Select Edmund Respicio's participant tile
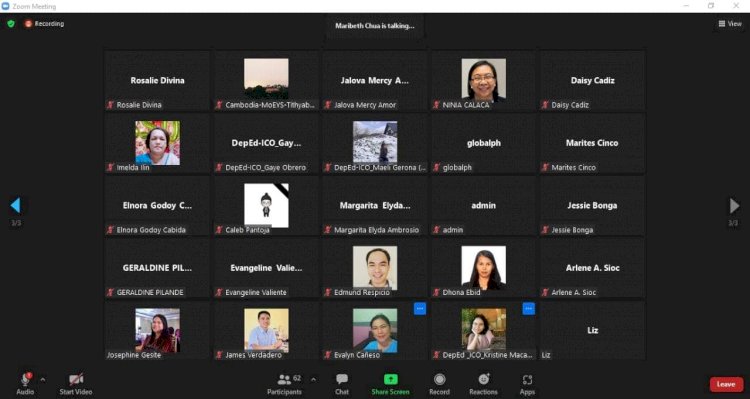Screen dimensions: 750x399 (x=375, y=268)
